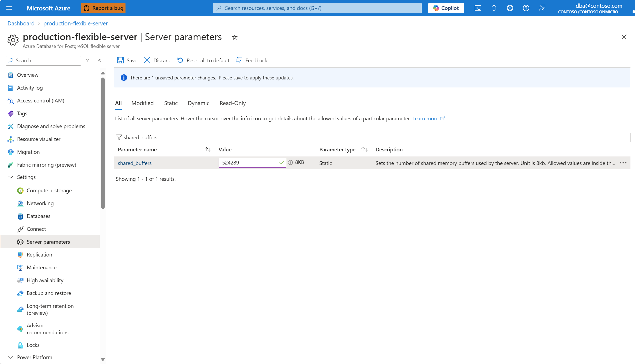Expand the Power Platform section
The height and width of the screenshot is (364, 635).
[x=11, y=357]
